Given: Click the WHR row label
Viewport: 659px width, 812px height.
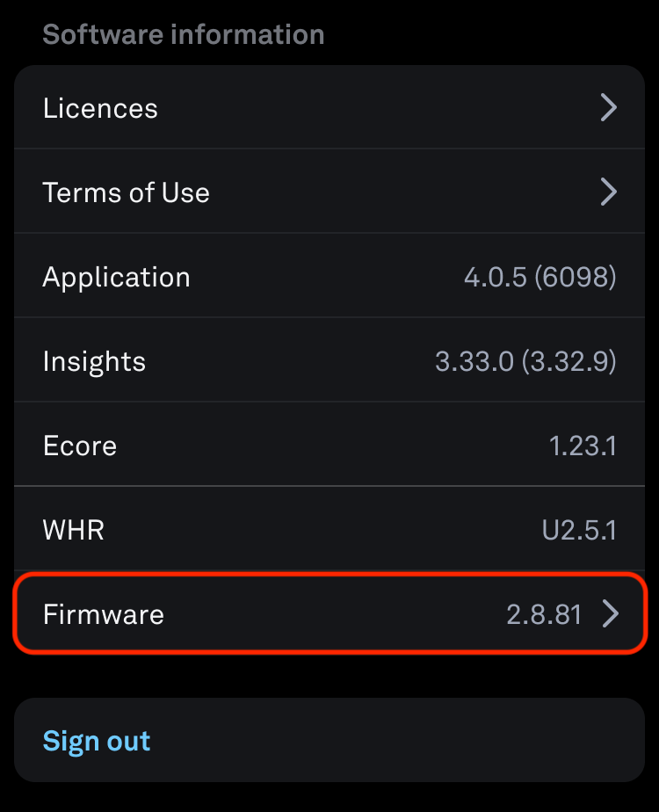Looking at the screenshot, I should click(73, 530).
